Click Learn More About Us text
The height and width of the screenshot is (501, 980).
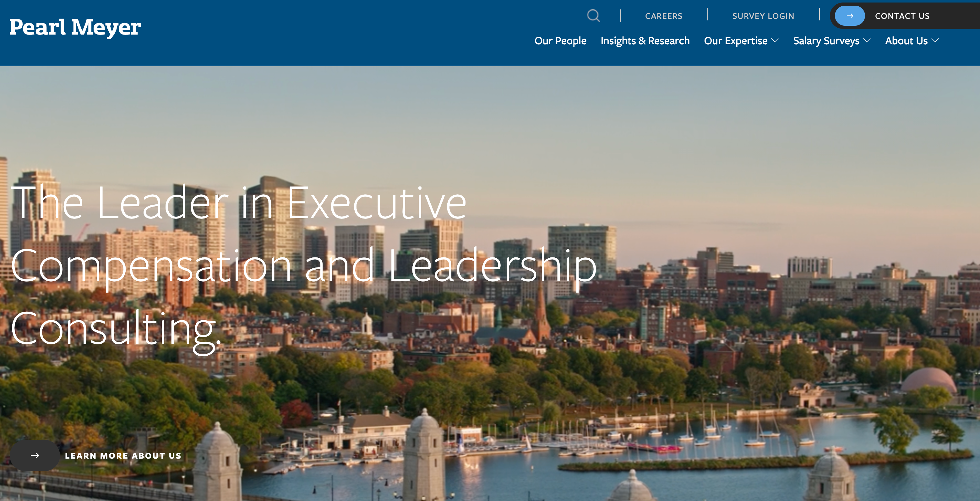pos(123,456)
